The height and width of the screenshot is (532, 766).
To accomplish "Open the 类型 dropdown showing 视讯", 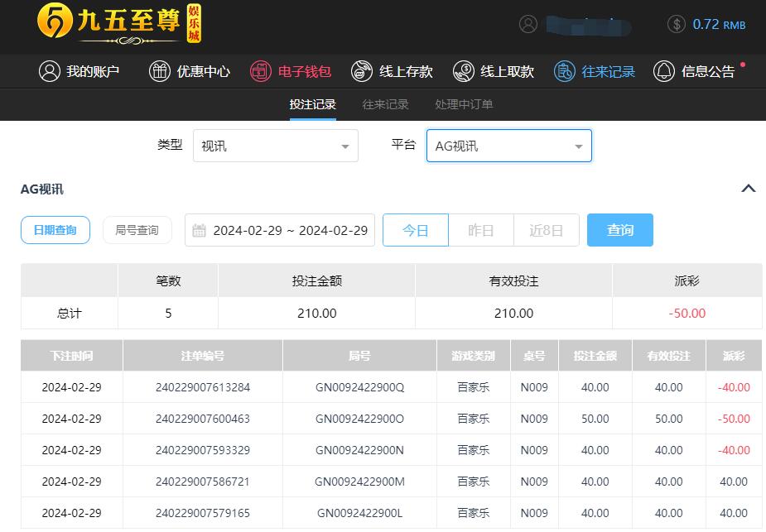I will tap(275, 146).
